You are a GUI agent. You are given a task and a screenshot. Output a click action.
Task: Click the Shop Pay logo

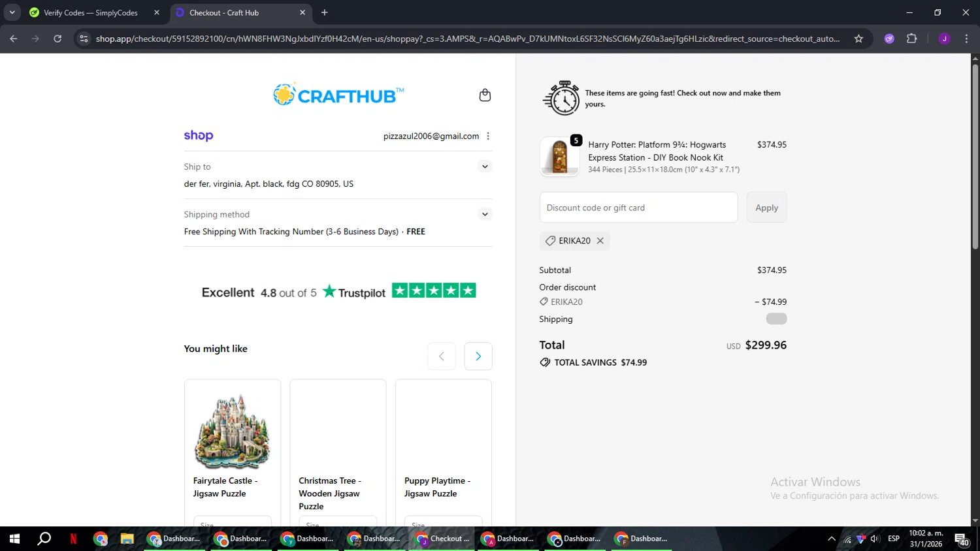point(199,136)
